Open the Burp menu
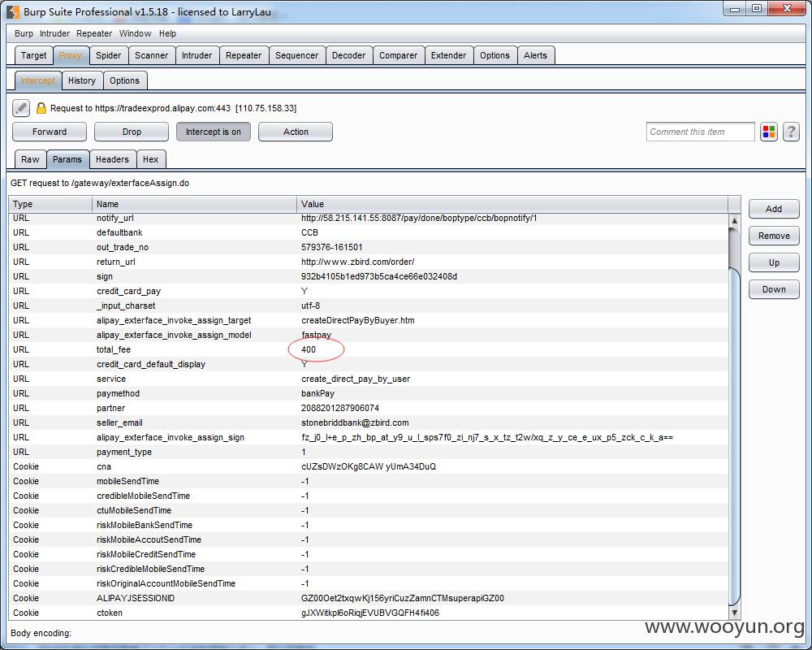Viewport: 812px width, 650px height. 24,33
